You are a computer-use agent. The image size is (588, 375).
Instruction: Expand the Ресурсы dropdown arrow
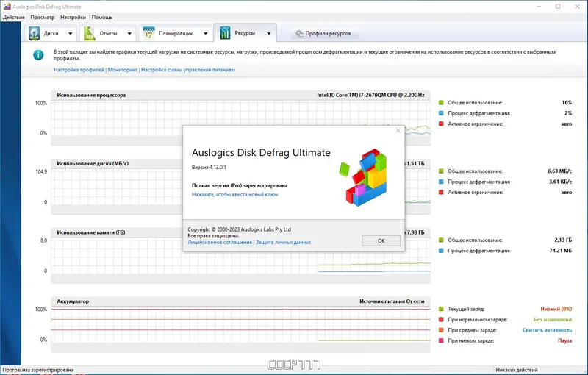[x=269, y=33]
